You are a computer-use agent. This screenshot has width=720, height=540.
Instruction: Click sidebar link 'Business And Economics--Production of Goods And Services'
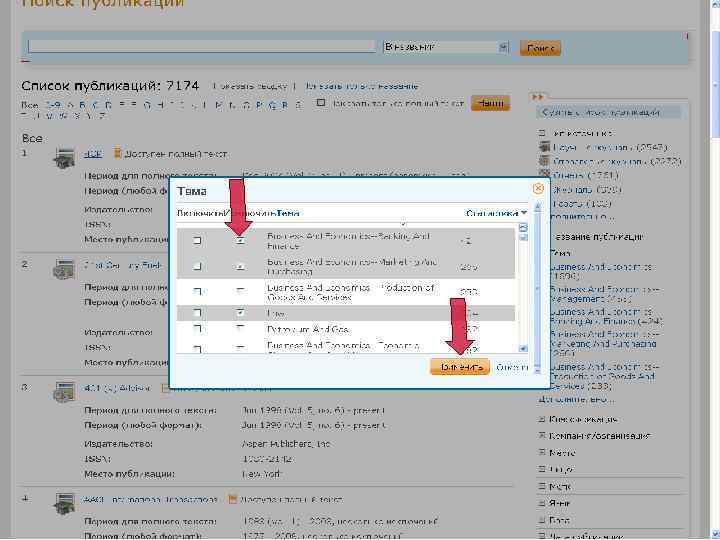coord(604,377)
